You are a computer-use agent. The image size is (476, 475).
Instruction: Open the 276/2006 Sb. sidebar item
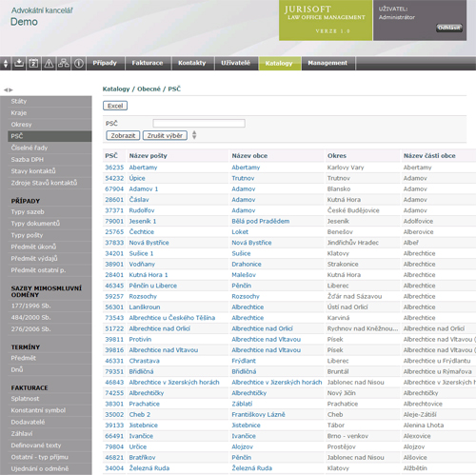[50, 329]
